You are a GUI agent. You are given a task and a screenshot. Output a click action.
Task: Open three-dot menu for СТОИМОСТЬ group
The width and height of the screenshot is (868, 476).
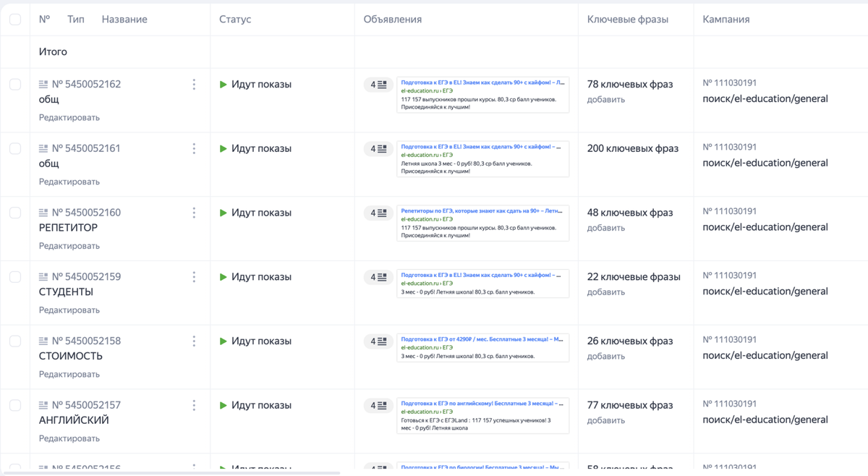pyautogui.click(x=194, y=341)
